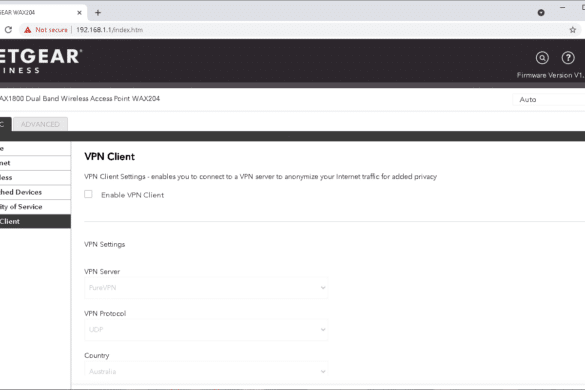Expand the Country Australia dropdown
Screen dimensions: 585x390
click(206, 371)
